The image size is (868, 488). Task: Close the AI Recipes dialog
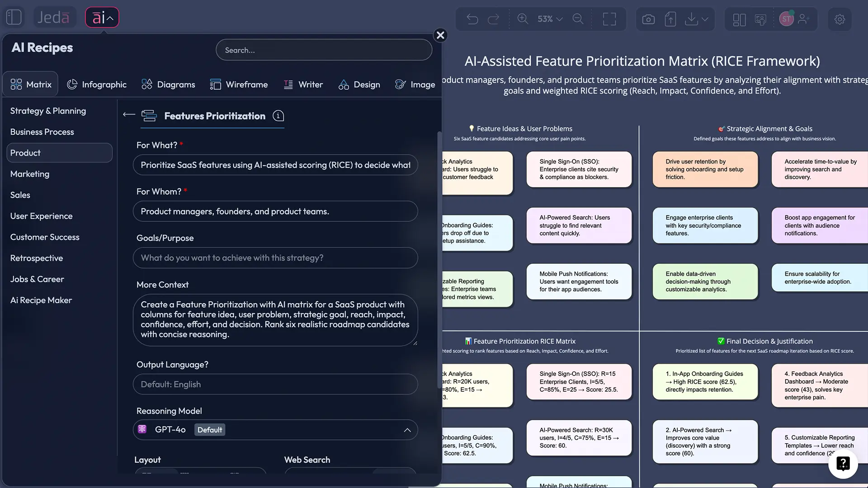point(440,35)
